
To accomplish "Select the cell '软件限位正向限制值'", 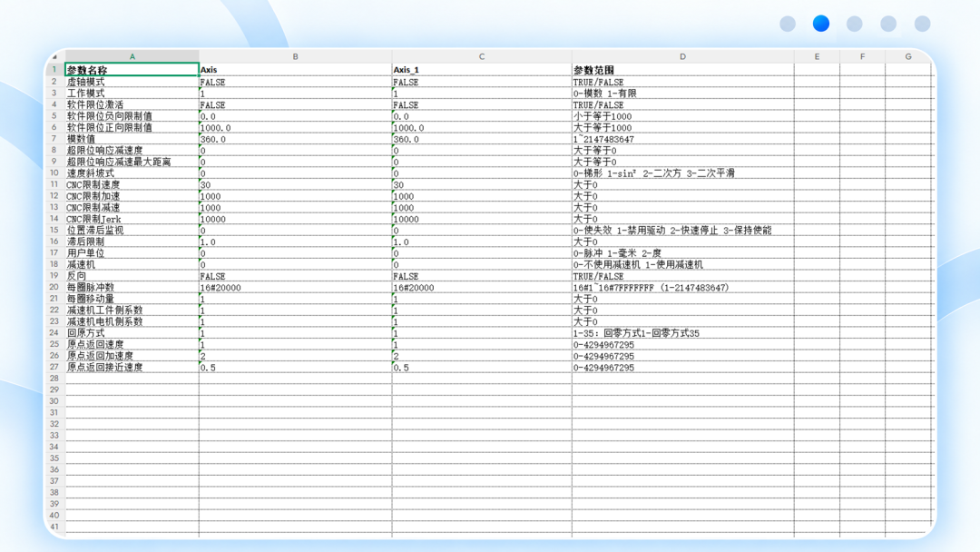I will [132, 127].
